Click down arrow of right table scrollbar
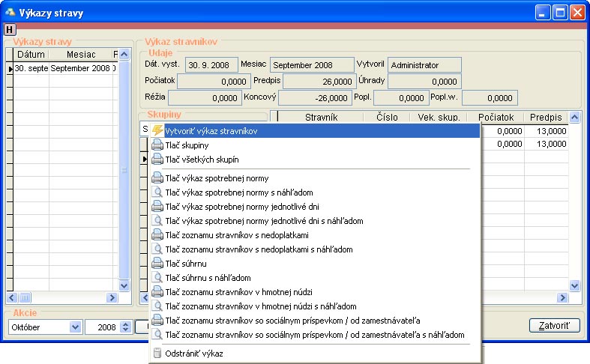The height and width of the screenshot is (364, 590). [x=575, y=285]
